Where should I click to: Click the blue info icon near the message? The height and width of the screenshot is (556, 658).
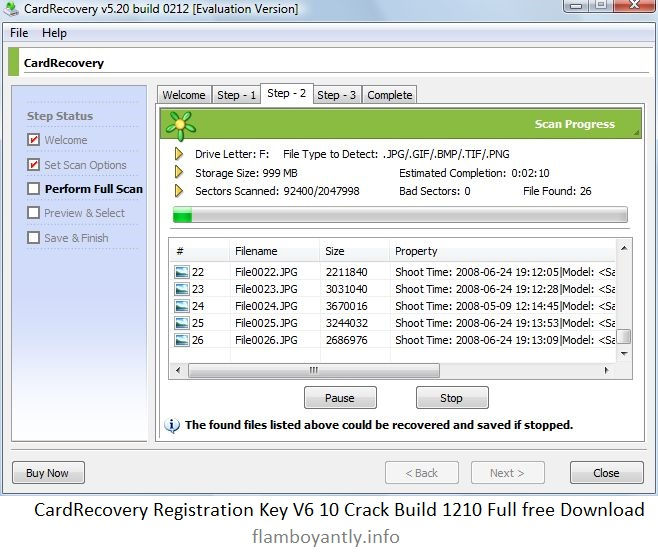(172, 425)
